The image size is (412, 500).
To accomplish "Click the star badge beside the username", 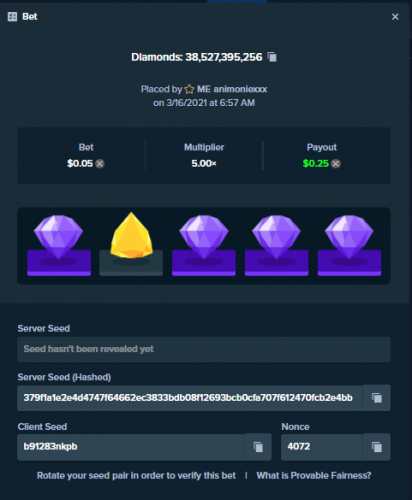I will click(189, 89).
